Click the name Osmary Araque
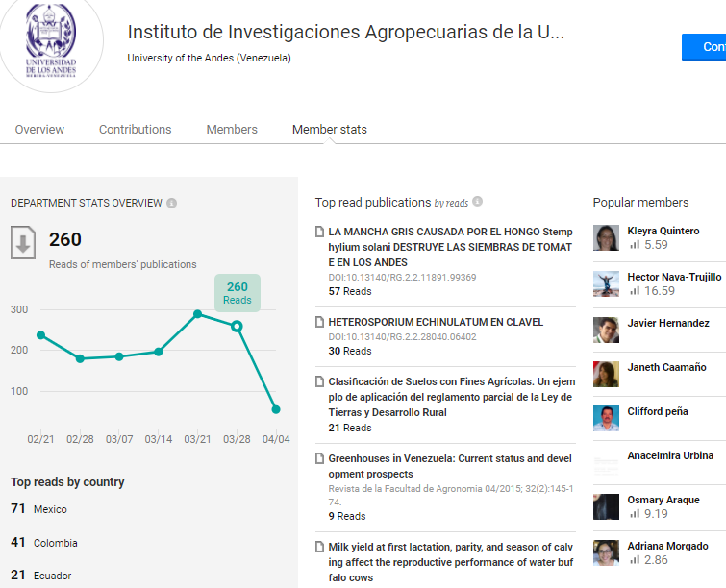The width and height of the screenshot is (726, 588). [663, 500]
